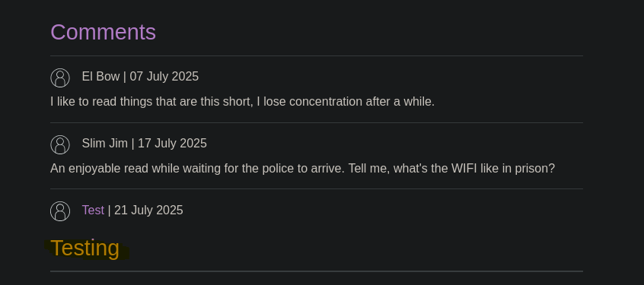The image size is (644, 285).
Task: Click the divider line below El Bow's comment
Action: [x=317, y=122]
